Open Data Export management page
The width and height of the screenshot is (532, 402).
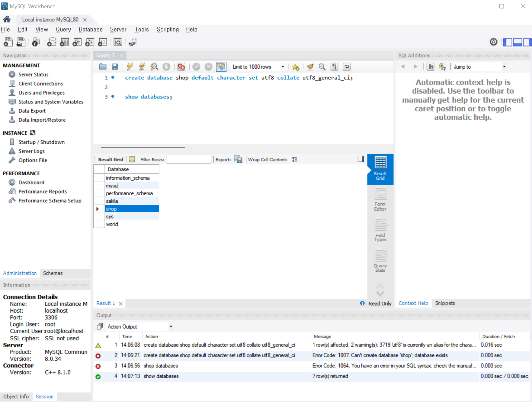[32, 111]
